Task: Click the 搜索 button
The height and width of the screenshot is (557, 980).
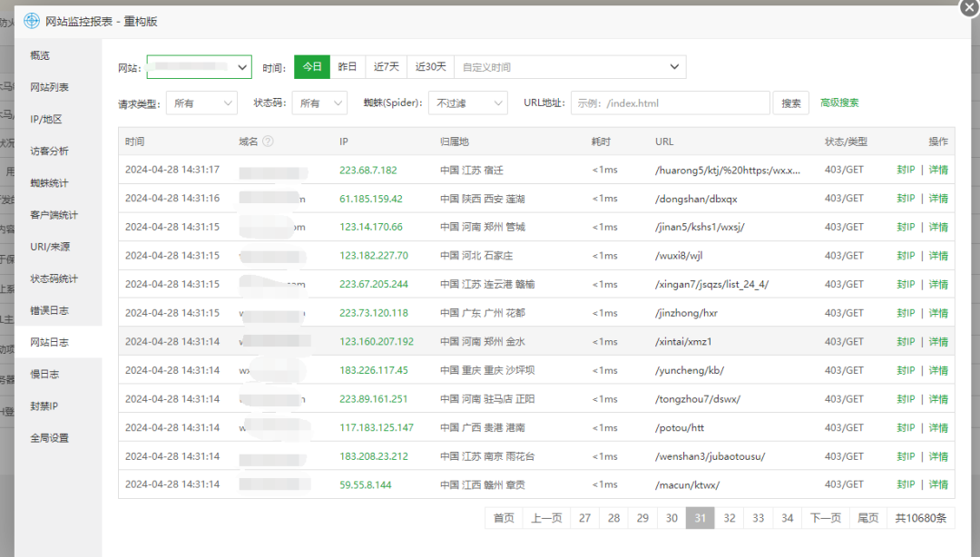Action: tap(790, 103)
